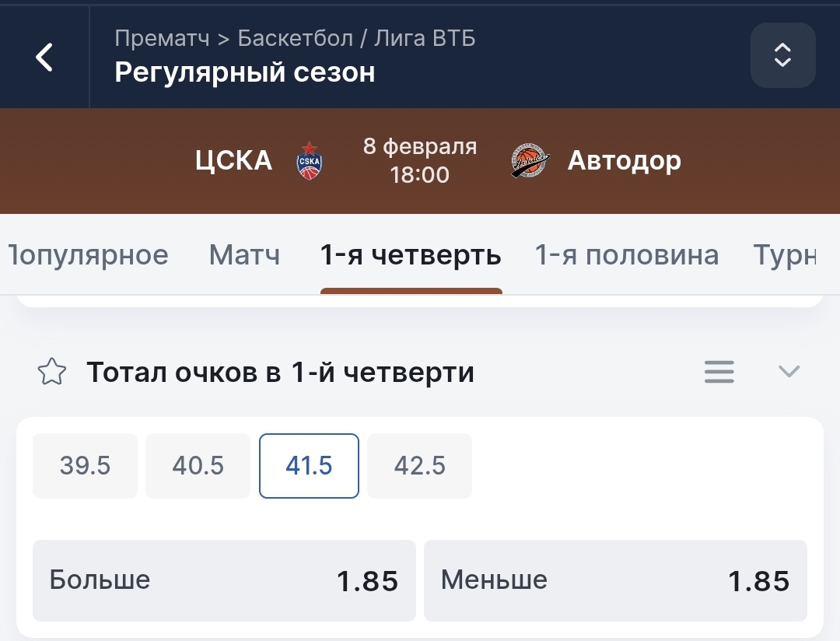Open the partially visible "Турн" tab

(785, 254)
